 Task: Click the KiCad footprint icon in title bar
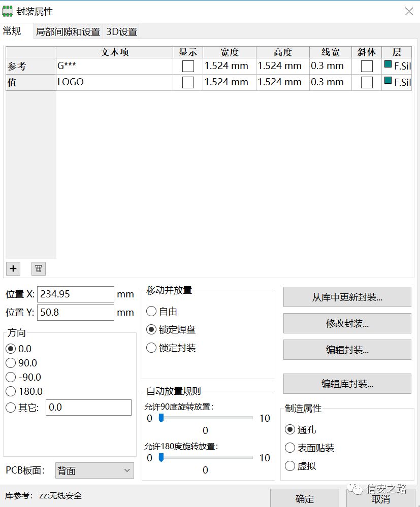(x=8, y=11)
